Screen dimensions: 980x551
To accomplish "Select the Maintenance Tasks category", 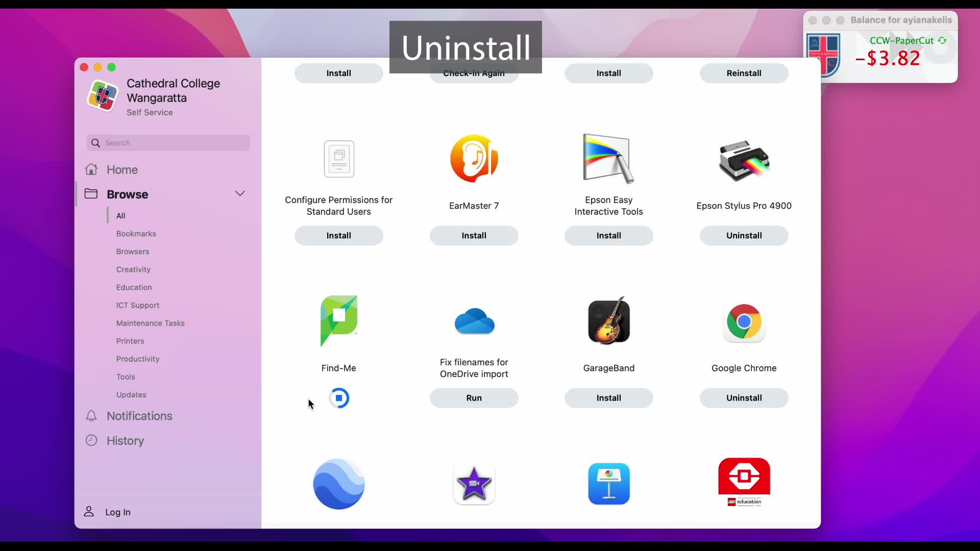I will 150,323.
